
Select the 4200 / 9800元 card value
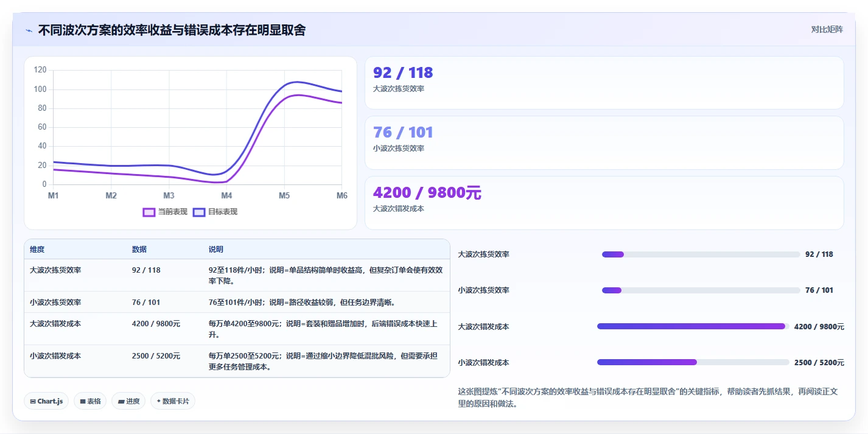coord(427,193)
